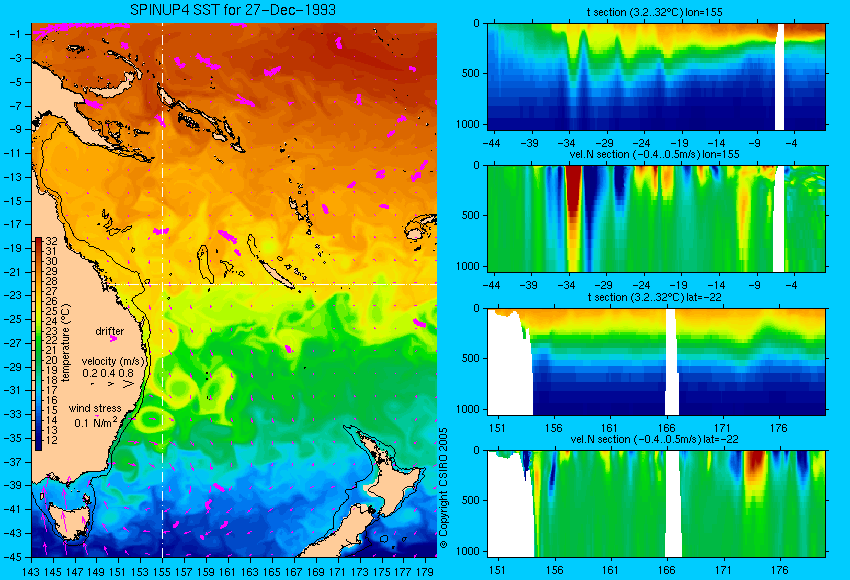Open the northward velocity section plot for lat=-22
This screenshot has width=850, height=580.
point(656,504)
